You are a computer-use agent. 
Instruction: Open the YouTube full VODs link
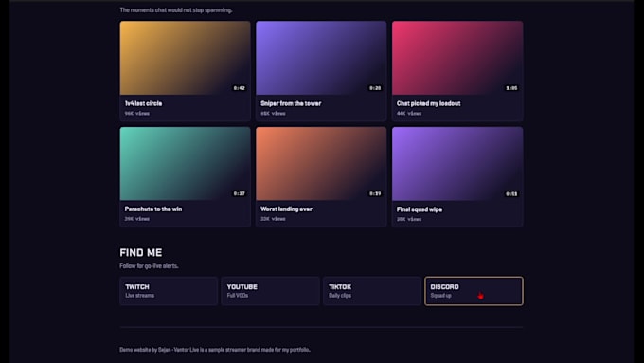click(270, 291)
